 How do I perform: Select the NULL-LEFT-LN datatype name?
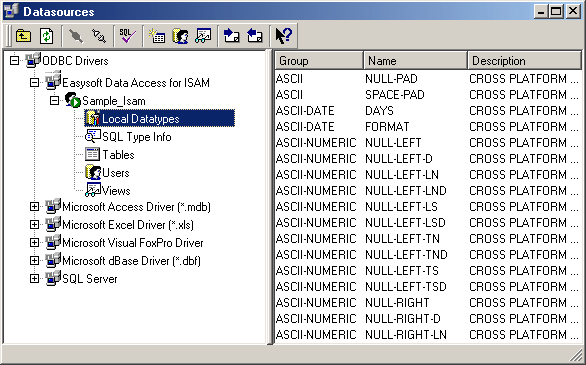pyautogui.click(x=402, y=175)
